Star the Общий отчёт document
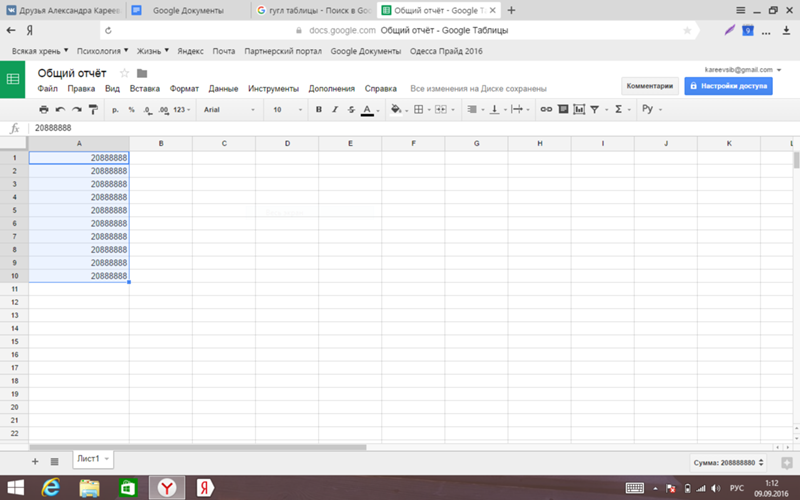This screenshot has height=500, width=800. (124, 73)
